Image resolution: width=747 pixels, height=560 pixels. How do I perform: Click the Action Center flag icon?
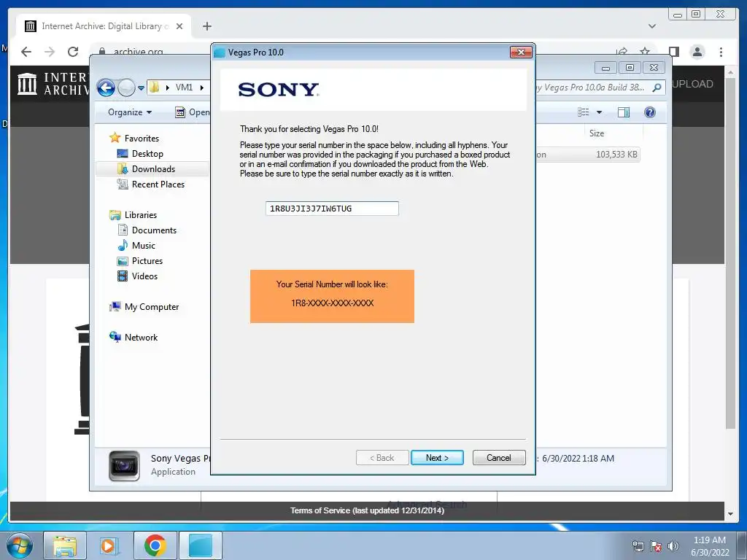click(656, 546)
